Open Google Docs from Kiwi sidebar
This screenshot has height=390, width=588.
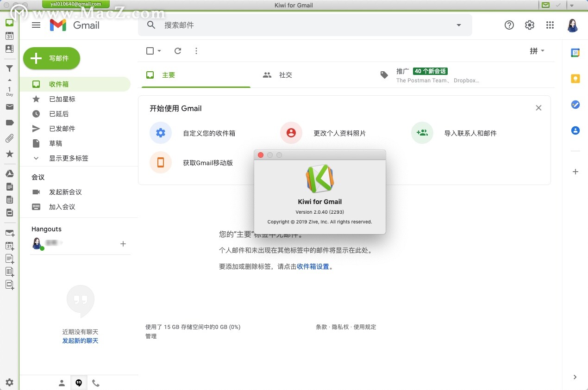tap(9, 187)
